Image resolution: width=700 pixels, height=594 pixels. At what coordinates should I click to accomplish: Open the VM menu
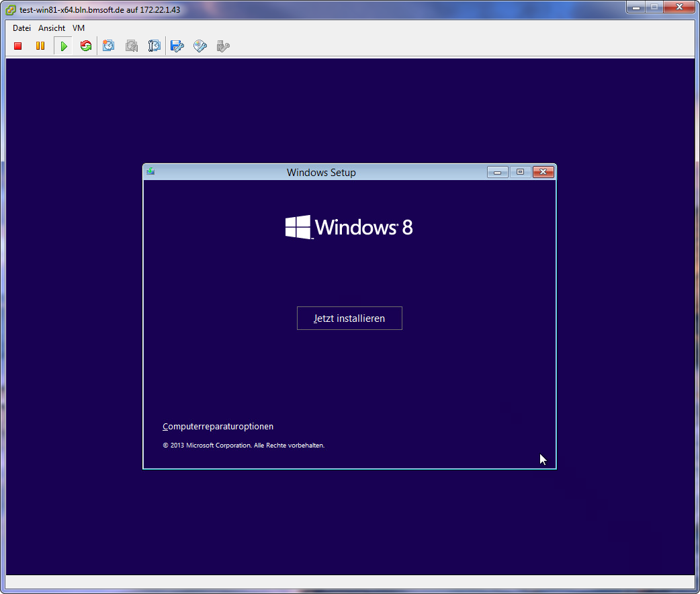[x=79, y=28]
